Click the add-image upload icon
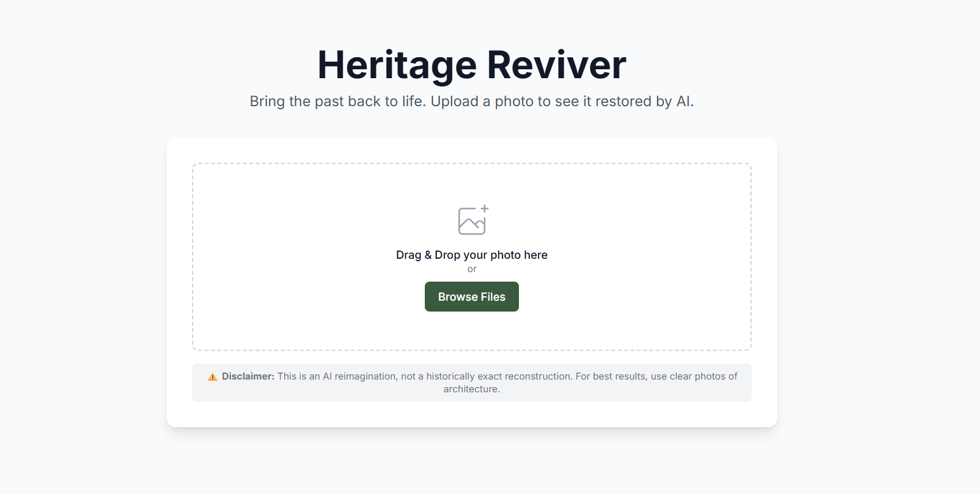 pos(473,220)
